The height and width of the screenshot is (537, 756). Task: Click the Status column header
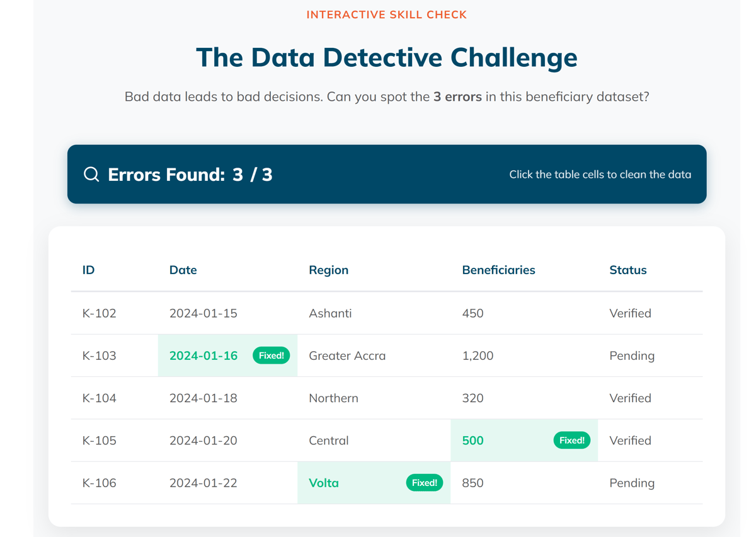tap(627, 270)
